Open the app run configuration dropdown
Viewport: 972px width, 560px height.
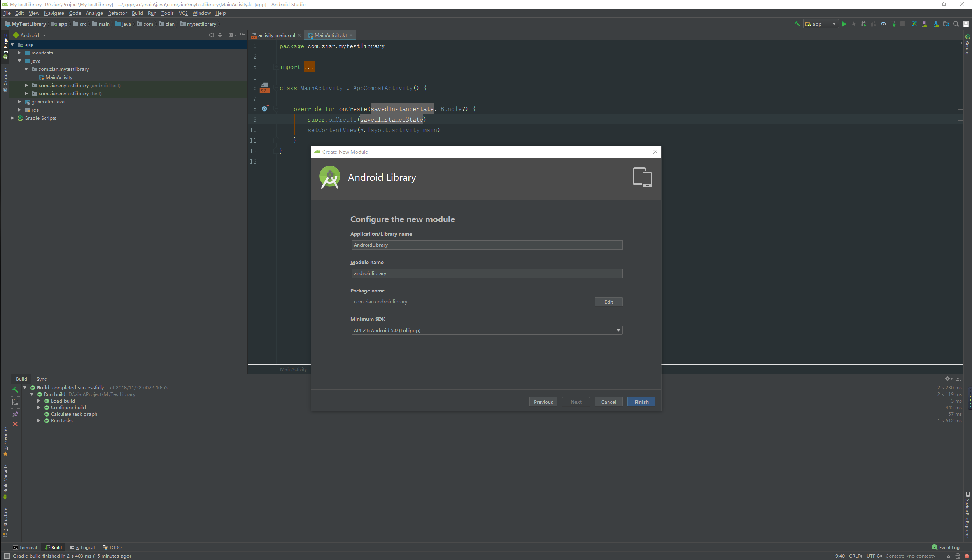pyautogui.click(x=821, y=24)
